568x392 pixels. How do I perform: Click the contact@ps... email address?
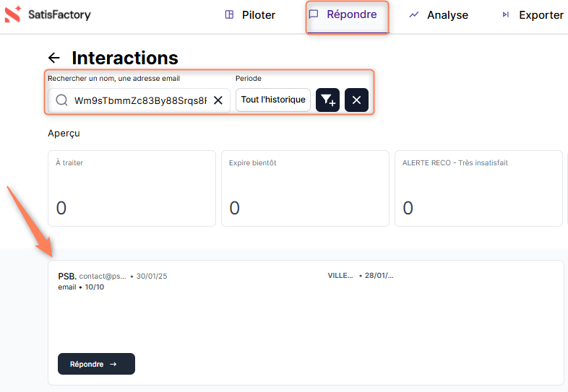point(103,276)
